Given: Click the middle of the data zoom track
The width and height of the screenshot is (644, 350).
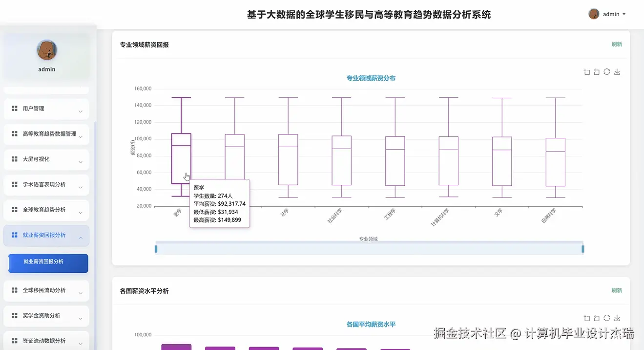Looking at the screenshot, I should tap(369, 249).
